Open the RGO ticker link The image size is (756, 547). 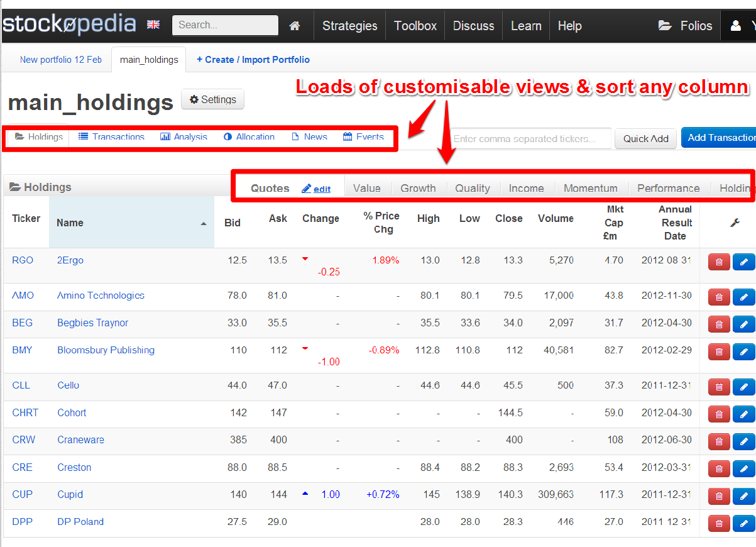pyautogui.click(x=23, y=260)
